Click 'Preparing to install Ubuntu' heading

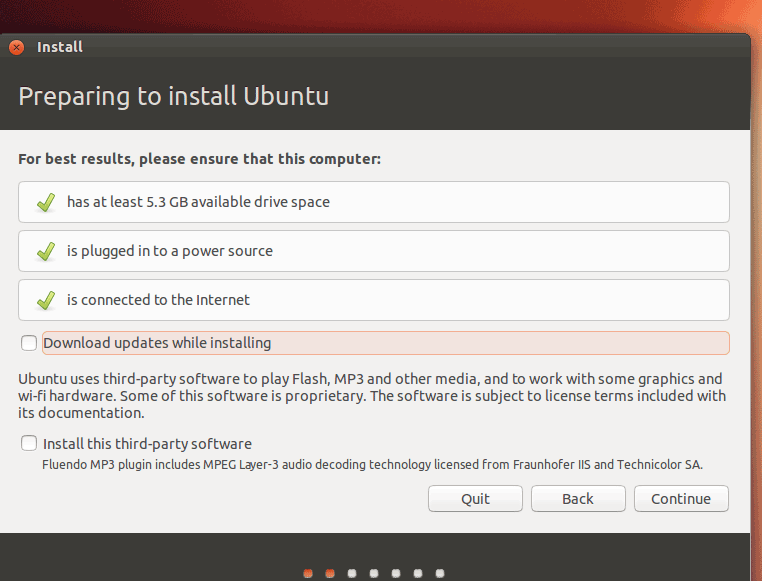tap(173, 96)
